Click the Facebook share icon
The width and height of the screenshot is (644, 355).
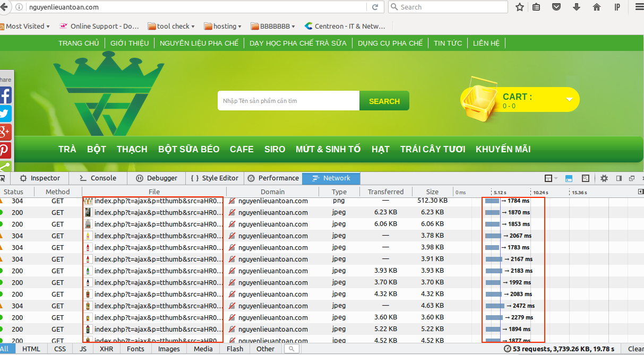5,96
